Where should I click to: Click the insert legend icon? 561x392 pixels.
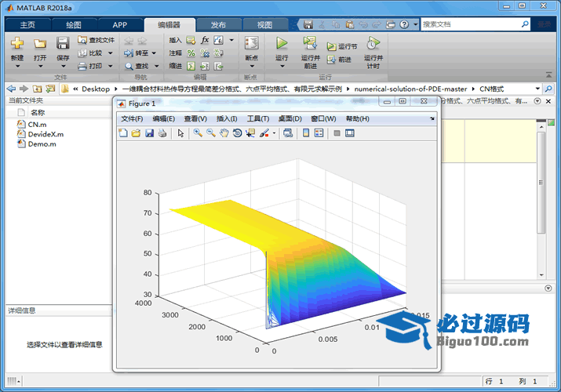319,133
